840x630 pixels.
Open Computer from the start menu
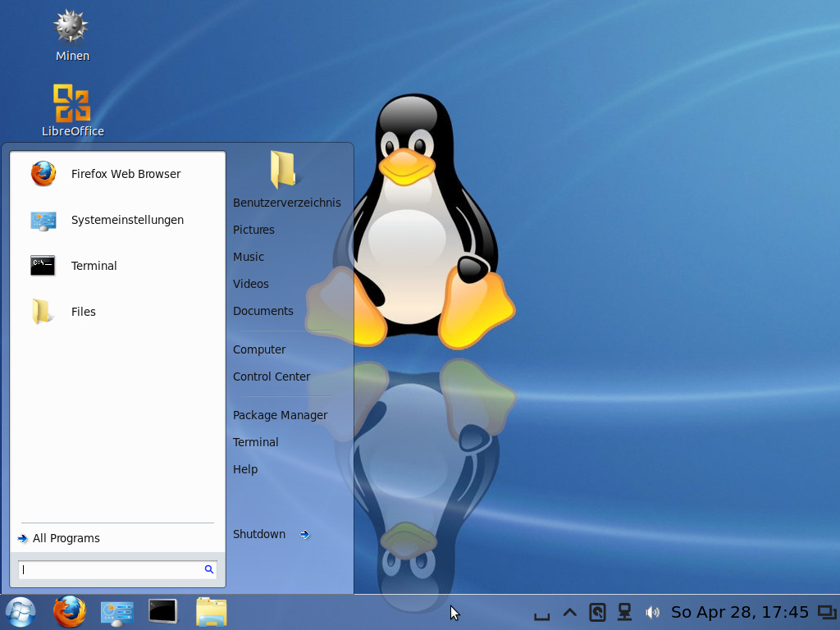pyautogui.click(x=259, y=349)
